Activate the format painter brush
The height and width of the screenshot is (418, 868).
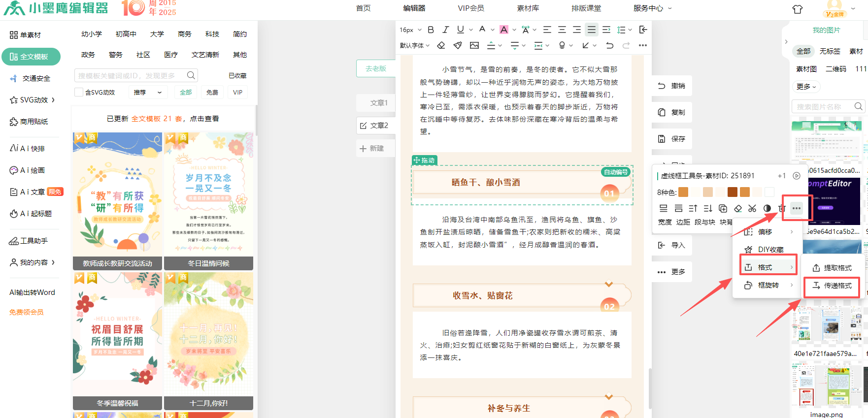point(458,45)
